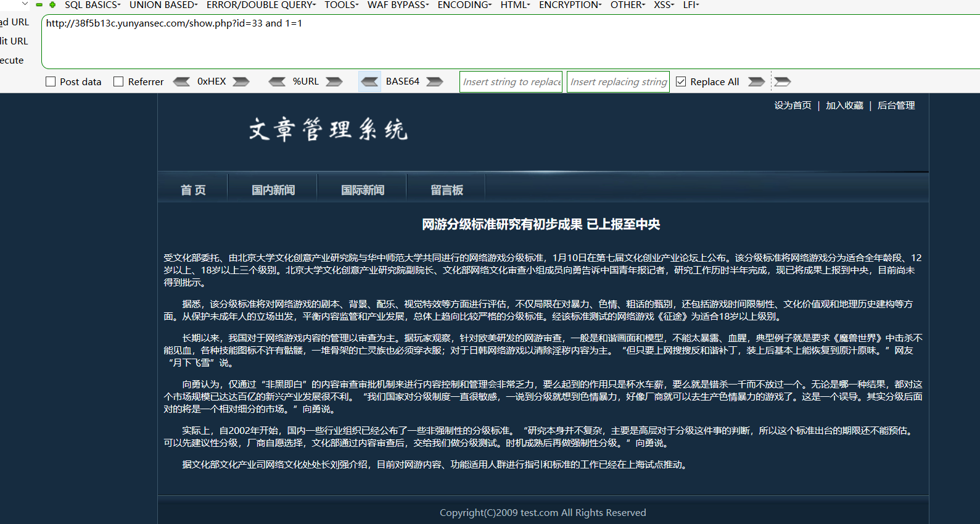Open the WAF BYPASS dropdown menu

point(398,5)
